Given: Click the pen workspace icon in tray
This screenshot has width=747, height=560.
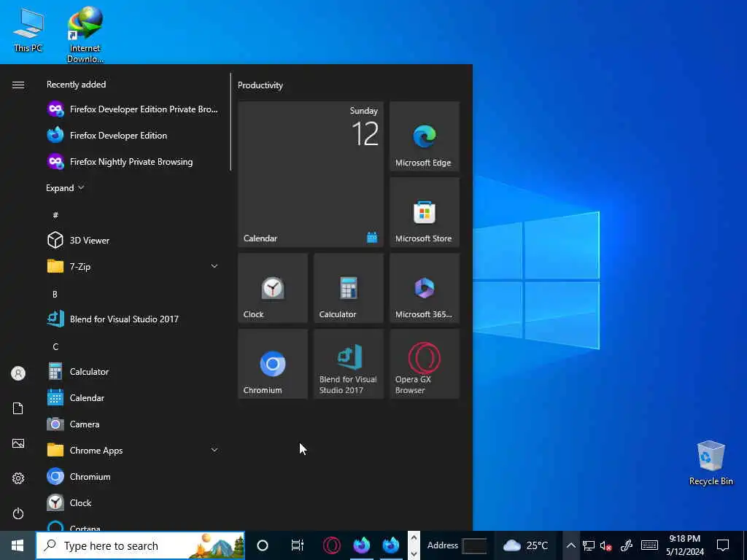Looking at the screenshot, I should (x=627, y=545).
